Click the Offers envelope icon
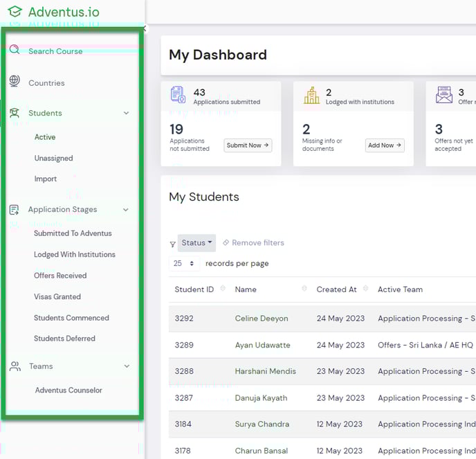Viewport: 476px width, 459px height. (x=443, y=95)
